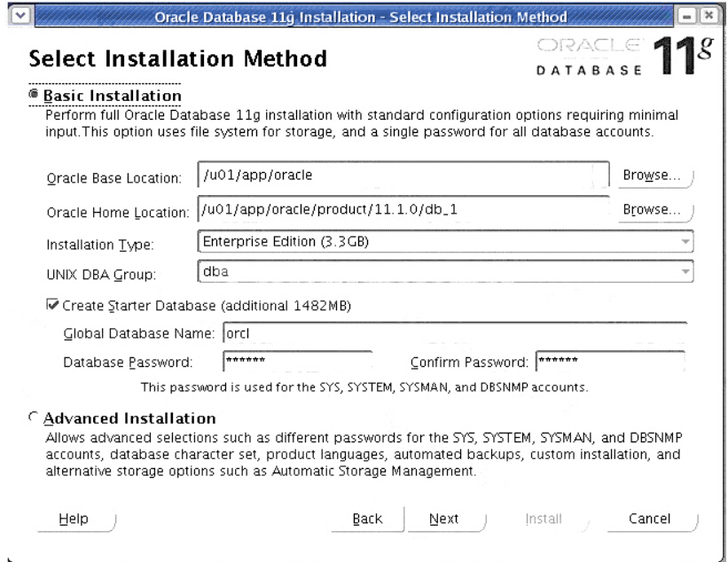The width and height of the screenshot is (728, 562).
Task: Click the Oracle Base Location field
Action: tap(403, 175)
